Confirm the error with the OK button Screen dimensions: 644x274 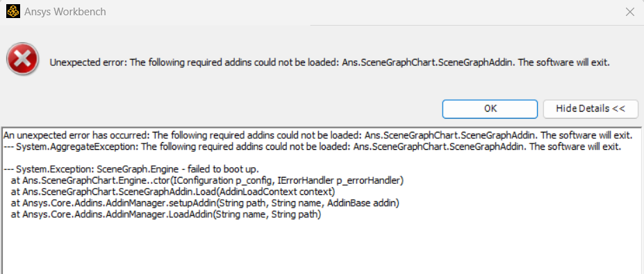point(490,109)
